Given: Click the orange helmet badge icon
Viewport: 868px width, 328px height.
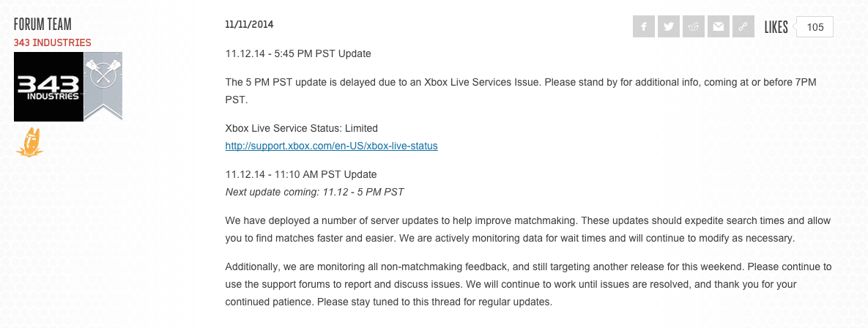Looking at the screenshot, I should coord(29,142).
